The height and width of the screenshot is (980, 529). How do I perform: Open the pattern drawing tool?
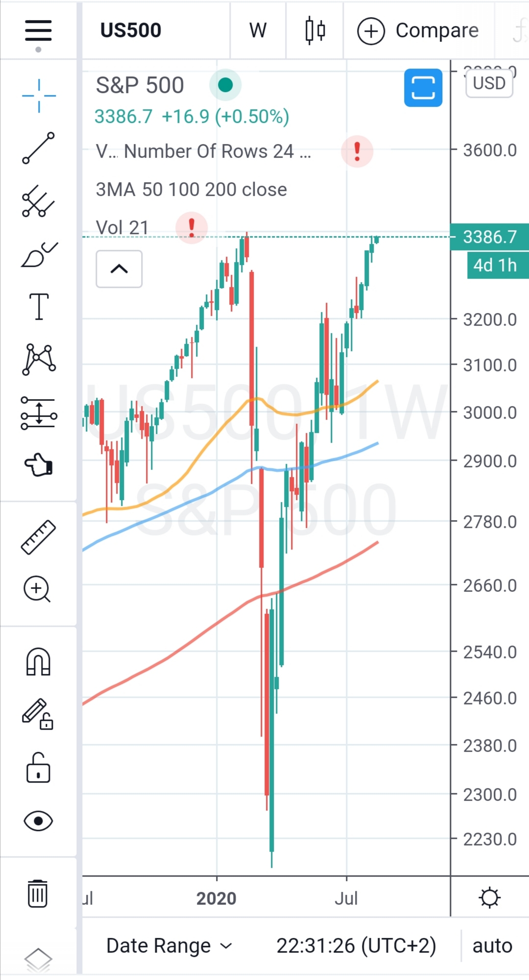(x=39, y=359)
